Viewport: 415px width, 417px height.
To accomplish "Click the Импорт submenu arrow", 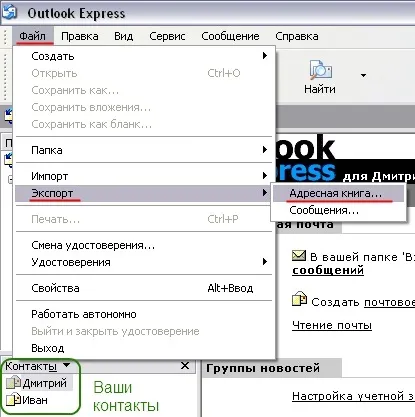I will tap(265, 176).
